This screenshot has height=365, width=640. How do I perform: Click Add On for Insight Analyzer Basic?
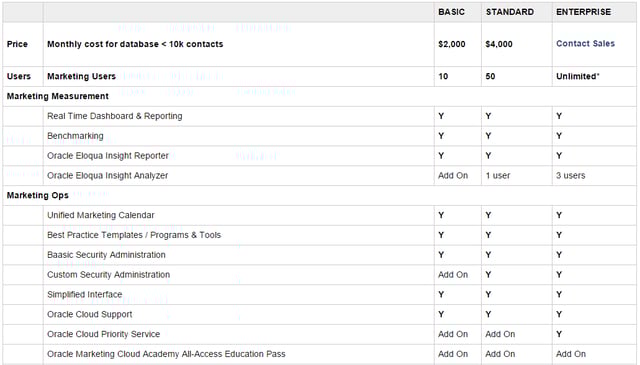[x=453, y=176]
